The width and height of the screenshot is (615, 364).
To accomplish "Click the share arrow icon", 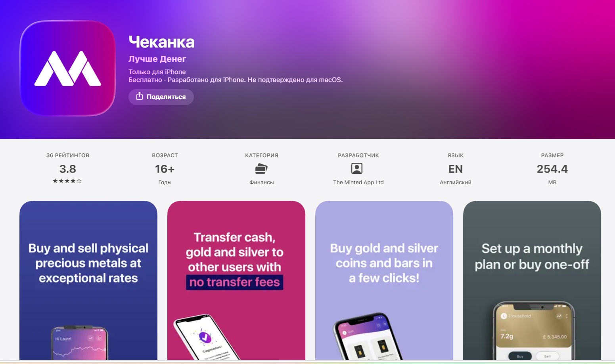I will click(x=140, y=96).
